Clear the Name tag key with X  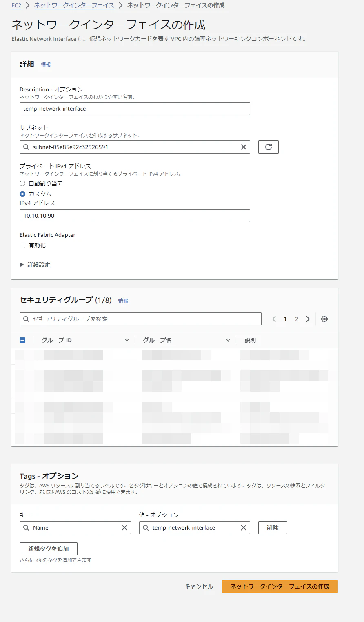point(124,528)
